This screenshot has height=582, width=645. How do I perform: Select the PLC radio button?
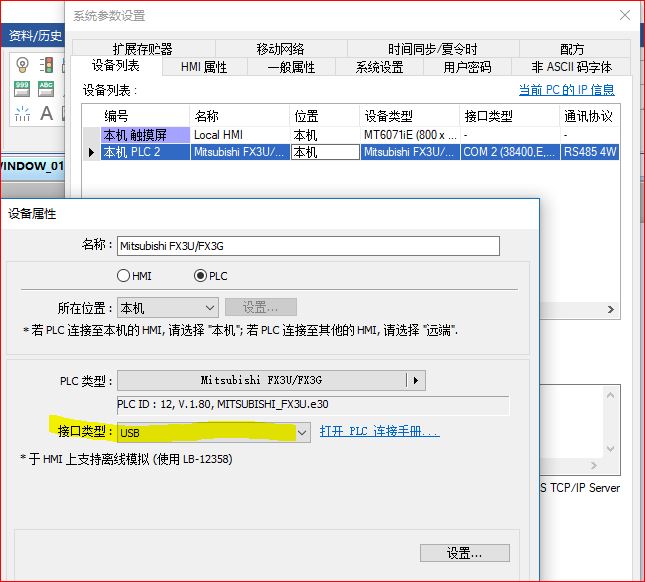pyautogui.click(x=200, y=276)
